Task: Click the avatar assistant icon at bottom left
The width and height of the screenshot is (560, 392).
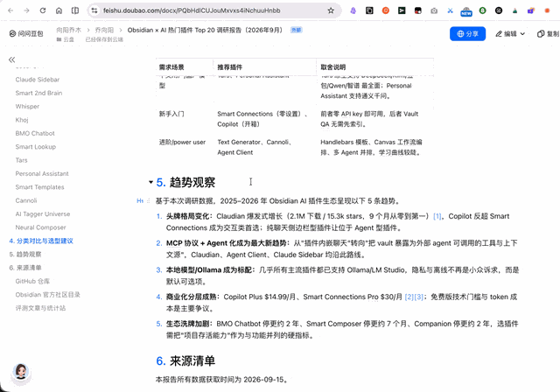Action: click(21, 373)
